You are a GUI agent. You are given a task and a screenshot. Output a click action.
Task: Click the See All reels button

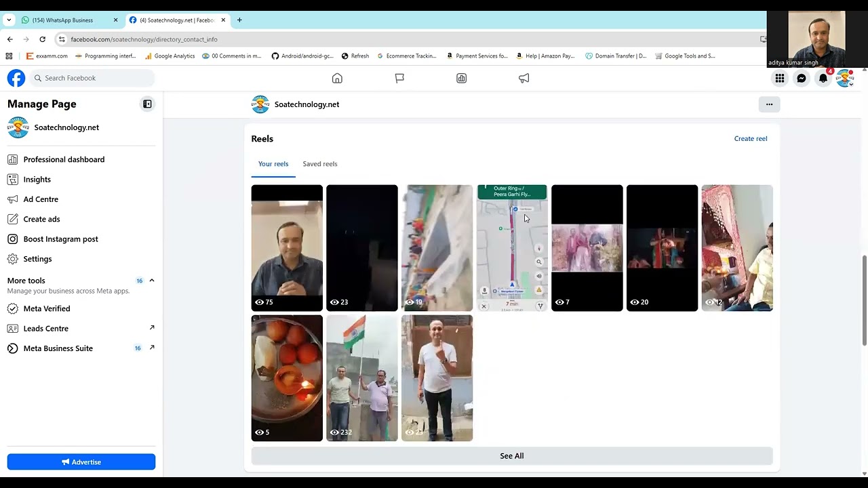click(x=512, y=456)
